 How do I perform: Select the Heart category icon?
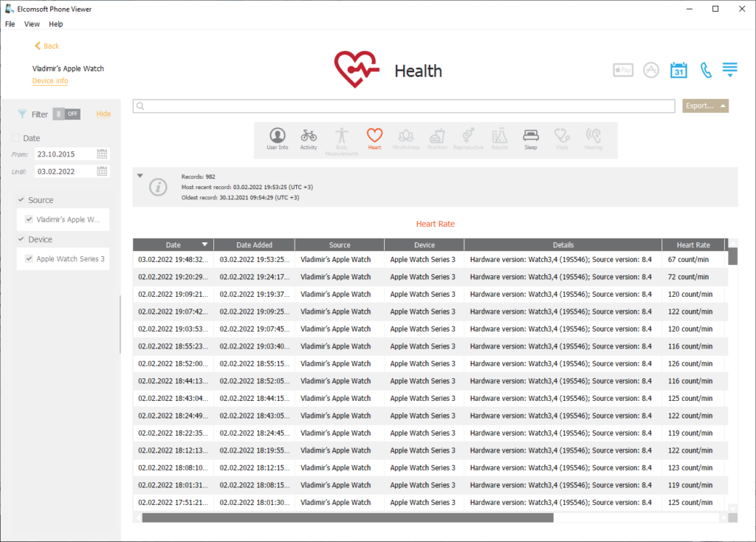click(x=374, y=139)
